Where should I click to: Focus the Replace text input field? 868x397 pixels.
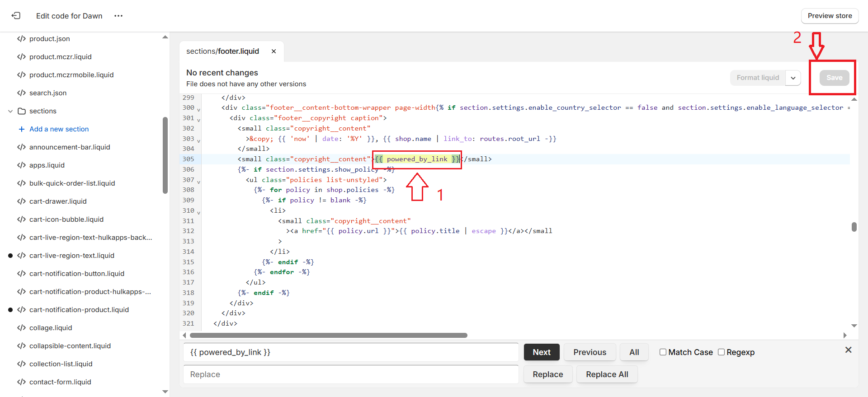[x=351, y=374]
